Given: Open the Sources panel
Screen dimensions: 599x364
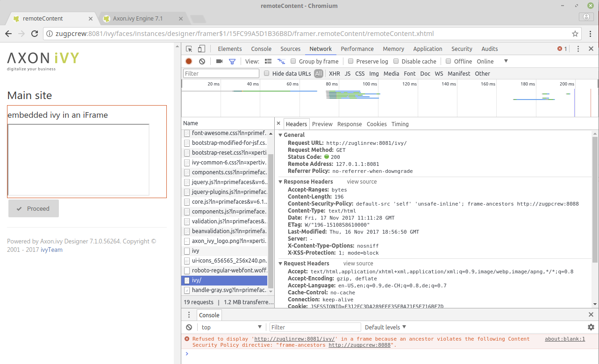Looking at the screenshot, I should [x=291, y=49].
